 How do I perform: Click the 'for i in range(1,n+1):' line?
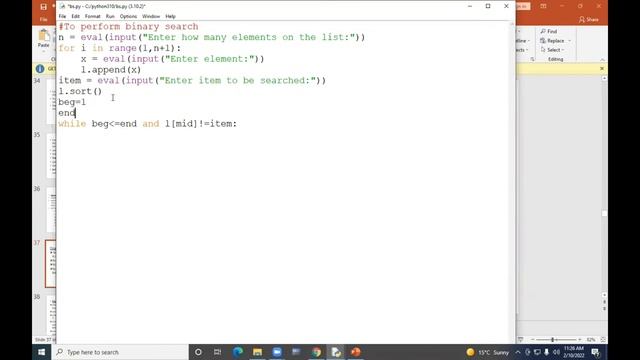click(120, 48)
